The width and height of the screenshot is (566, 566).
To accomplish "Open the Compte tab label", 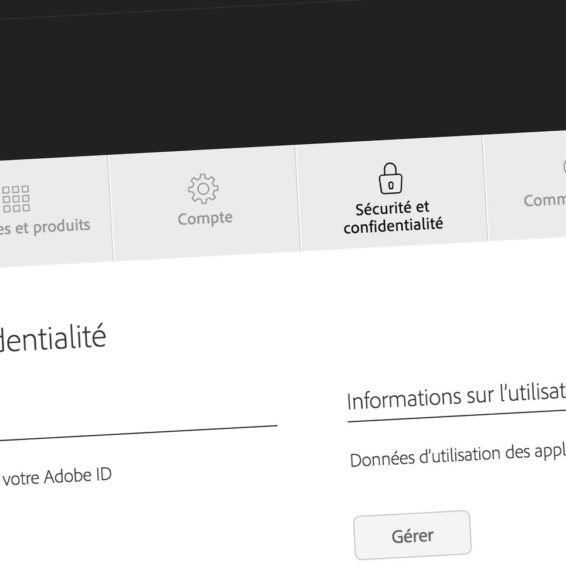I will [205, 218].
